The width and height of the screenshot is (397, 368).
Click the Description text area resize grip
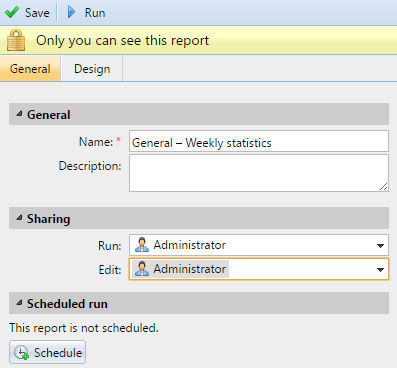[384, 187]
